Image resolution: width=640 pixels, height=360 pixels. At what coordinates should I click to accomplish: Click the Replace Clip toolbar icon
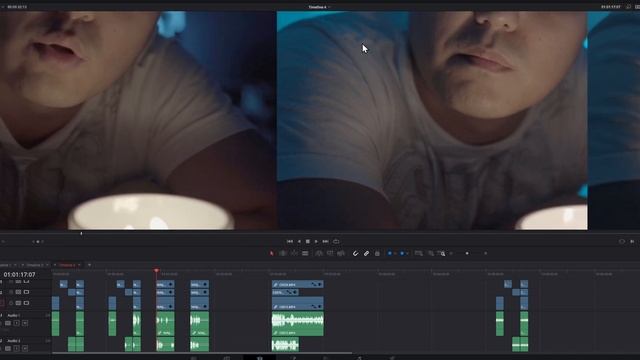[341, 253]
